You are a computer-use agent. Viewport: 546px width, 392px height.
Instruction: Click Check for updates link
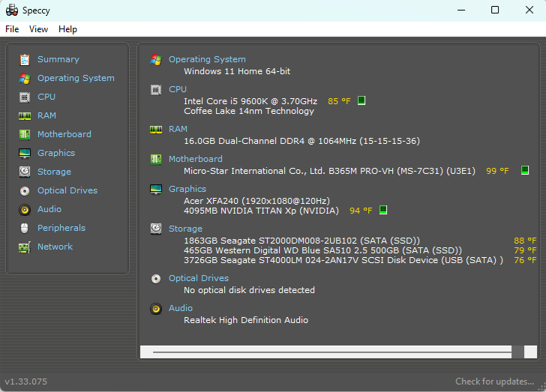click(494, 382)
